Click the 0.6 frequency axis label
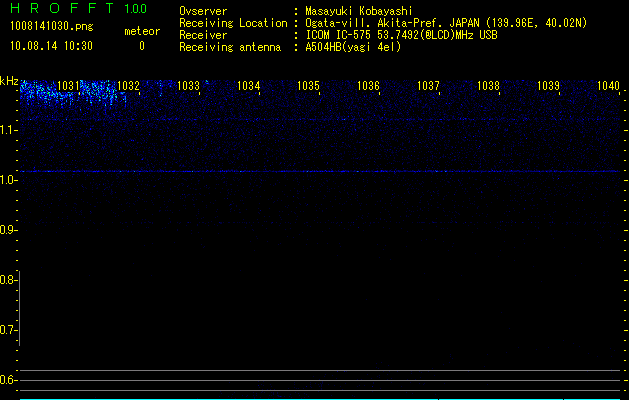Screen dimensions: 629x400 tap(8, 380)
